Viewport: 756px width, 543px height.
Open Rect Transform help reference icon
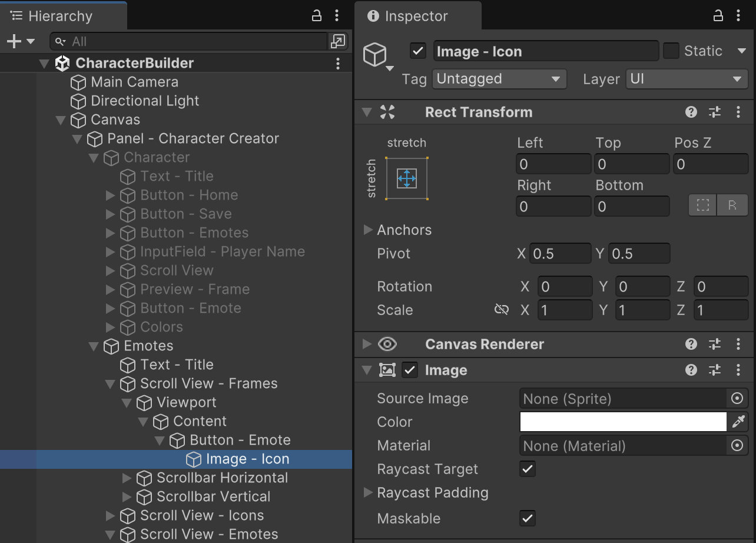tap(691, 112)
